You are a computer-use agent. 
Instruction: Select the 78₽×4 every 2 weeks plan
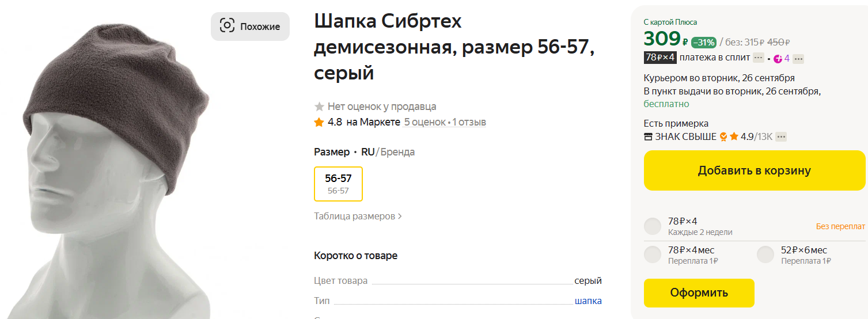653,226
